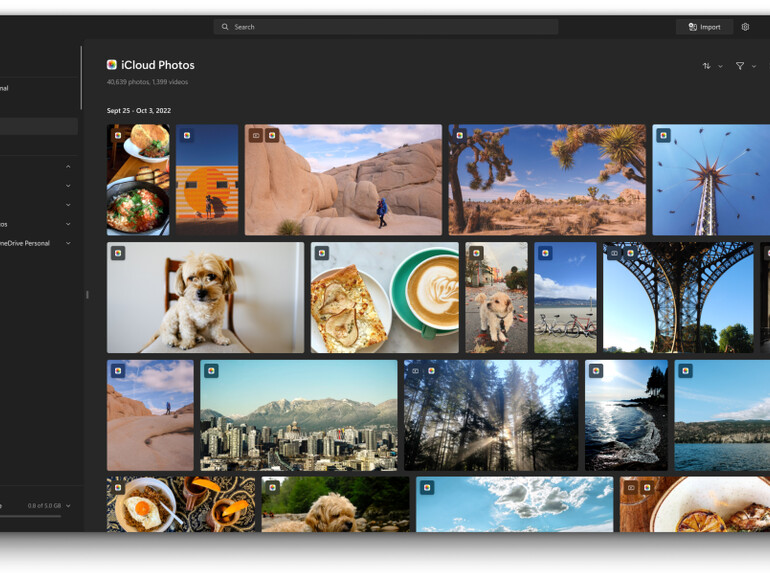Image resolution: width=770 pixels, height=578 pixels.
Task: Click iCloud badge on large desert boulder photo
Action: (x=272, y=136)
